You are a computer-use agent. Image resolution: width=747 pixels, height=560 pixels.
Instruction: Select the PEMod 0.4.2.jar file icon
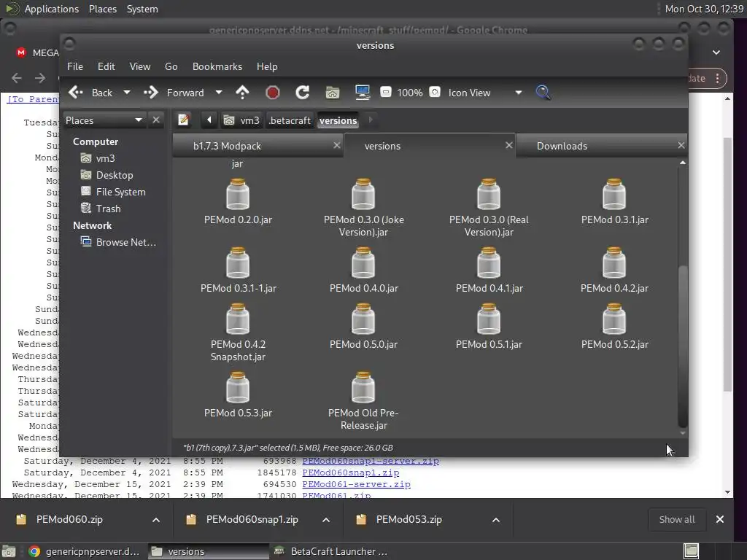click(614, 262)
